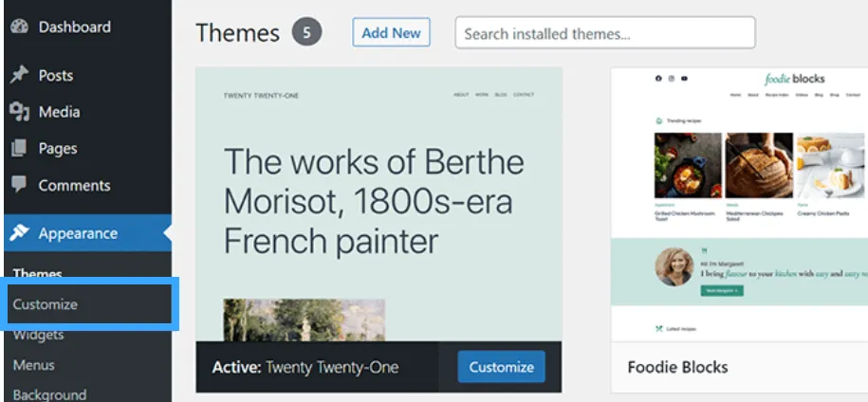Click blue Customize button on active theme
This screenshot has width=868, height=402.
click(x=502, y=367)
